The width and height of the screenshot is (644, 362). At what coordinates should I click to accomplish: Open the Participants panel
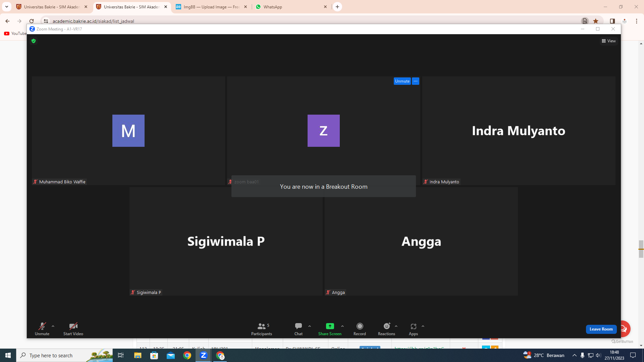point(262,329)
